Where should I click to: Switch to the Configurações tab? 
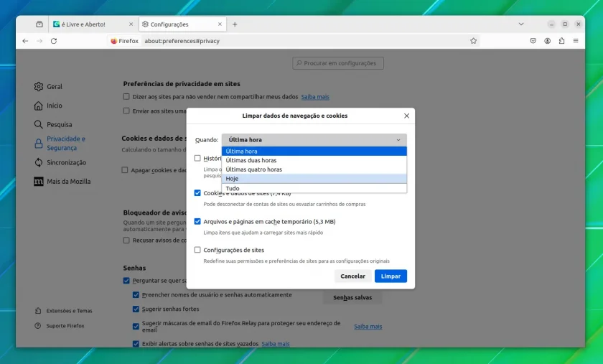click(x=182, y=24)
